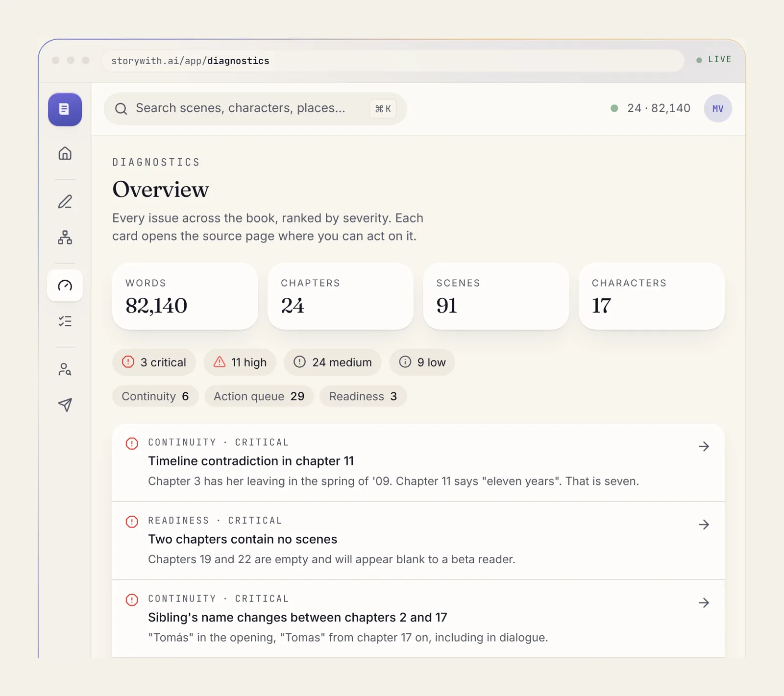Filter by 3 critical severity chip
This screenshot has width=784, height=696.
click(154, 362)
